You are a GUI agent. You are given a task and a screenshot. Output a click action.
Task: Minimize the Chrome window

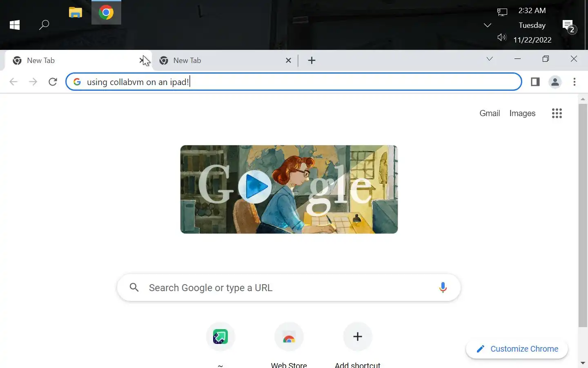518,59
